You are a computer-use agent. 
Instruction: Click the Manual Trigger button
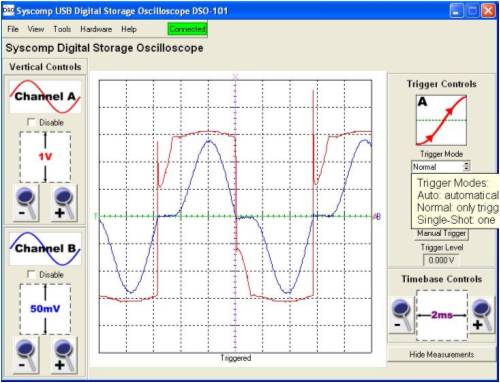tap(441, 233)
